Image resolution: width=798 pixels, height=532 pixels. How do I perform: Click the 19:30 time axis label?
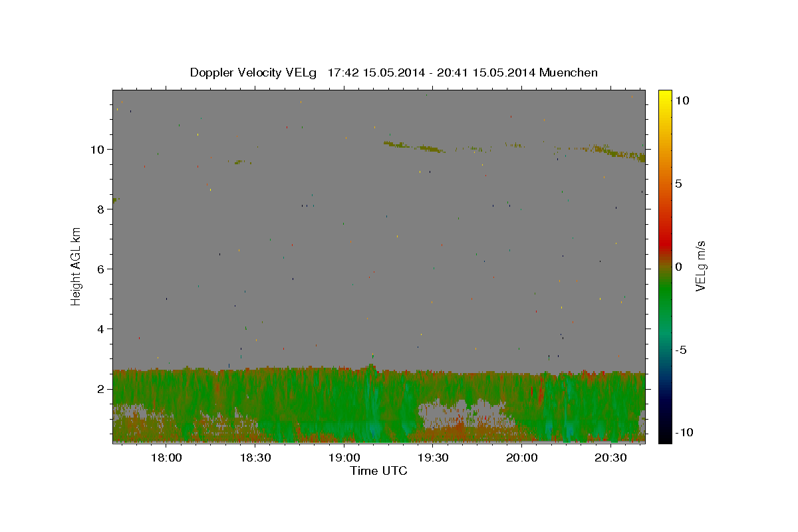(x=432, y=458)
